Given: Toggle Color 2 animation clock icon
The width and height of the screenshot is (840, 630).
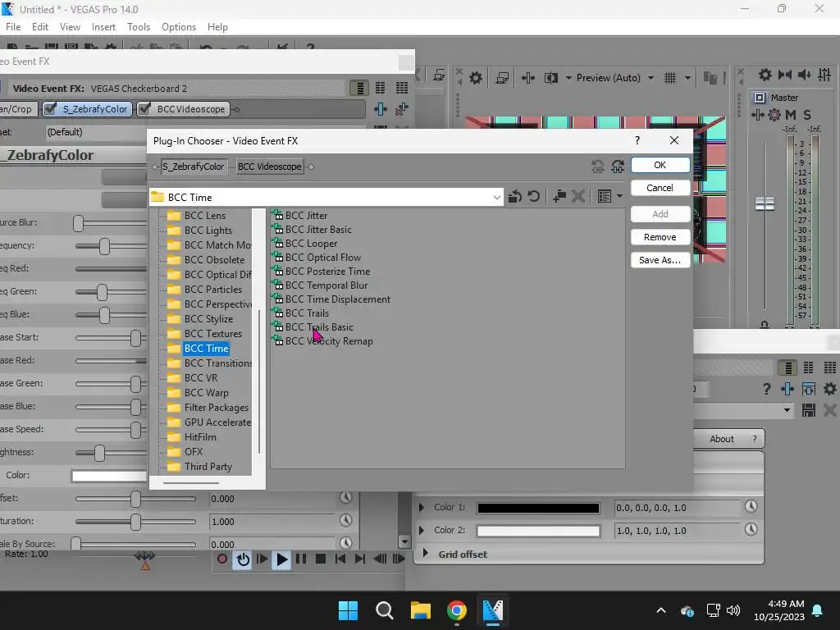Looking at the screenshot, I should click(751, 529).
